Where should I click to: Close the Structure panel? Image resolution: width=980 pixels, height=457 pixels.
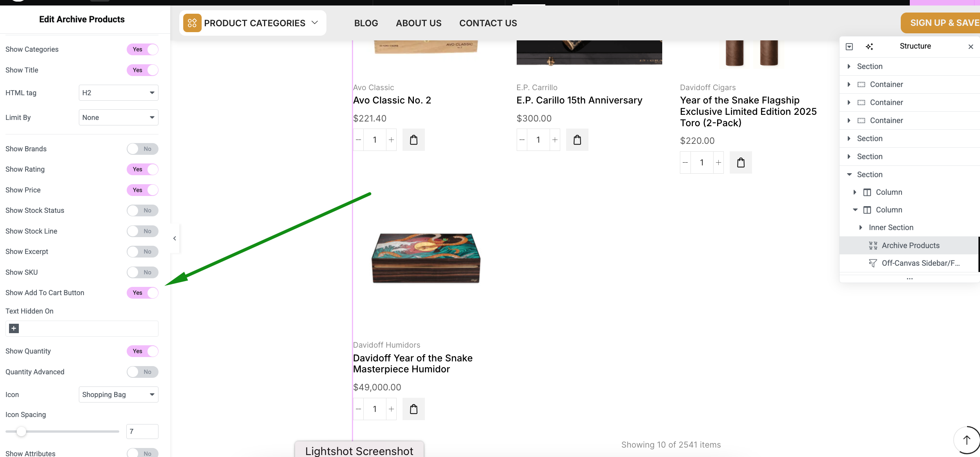point(971,47)
